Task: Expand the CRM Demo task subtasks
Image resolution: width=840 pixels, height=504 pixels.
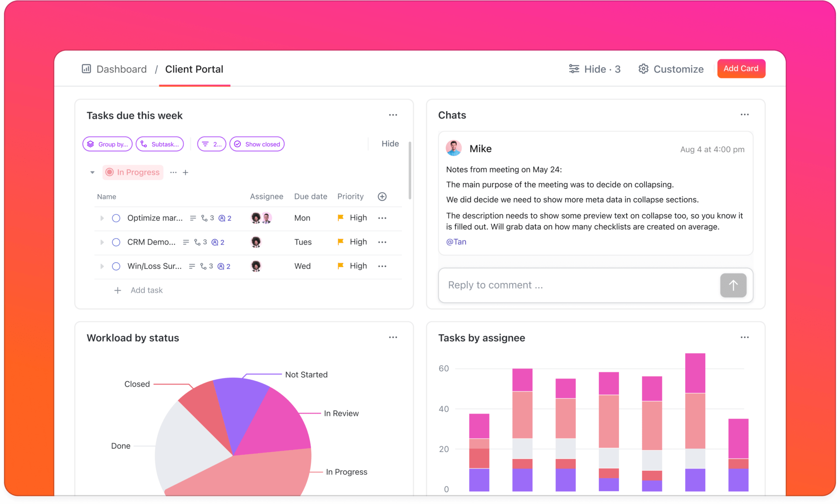Action: (x=102, y=242)
